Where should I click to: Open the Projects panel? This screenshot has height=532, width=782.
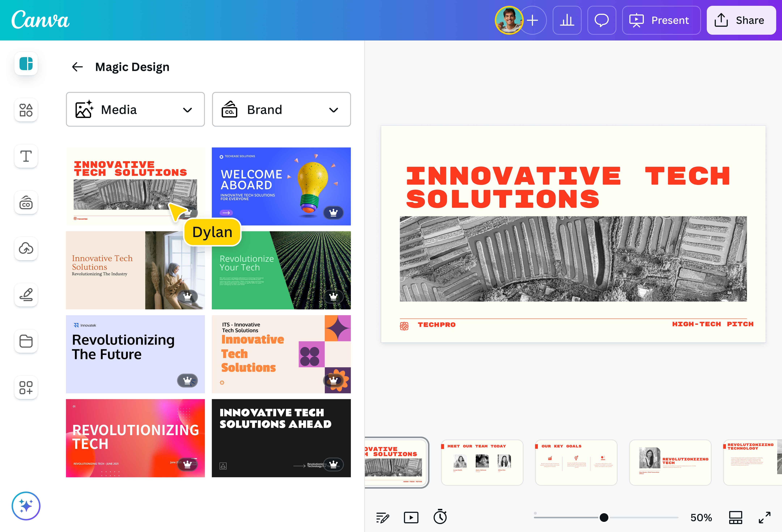click(26, 341)
